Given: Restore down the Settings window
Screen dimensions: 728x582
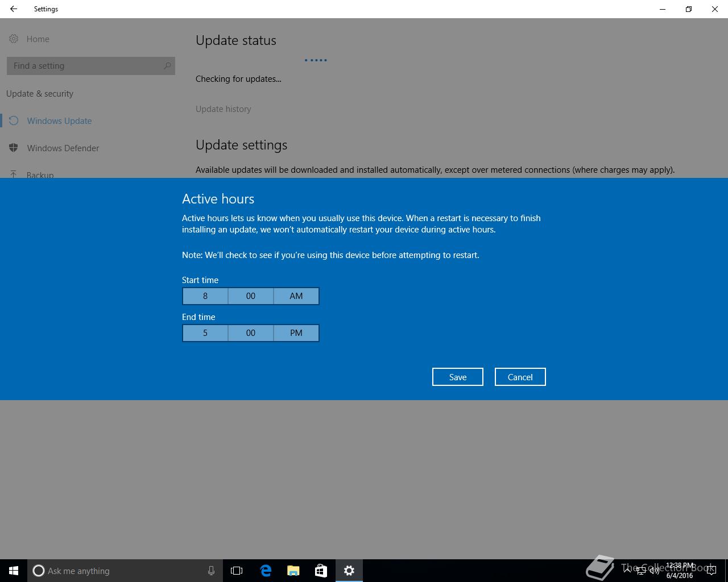Looking at the screenshot, I should coord(689,9).
